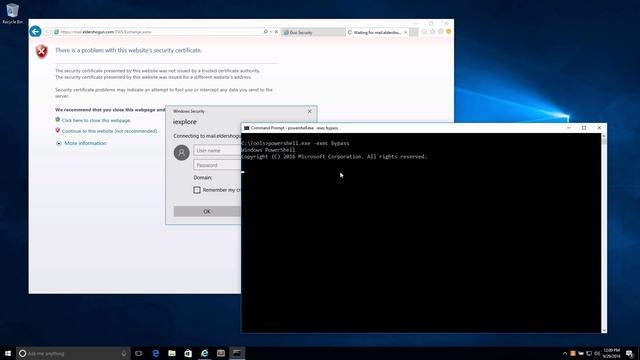Click the volume icon in the system tray
This screenshot has height=360, width=640.
click(597, 353)
